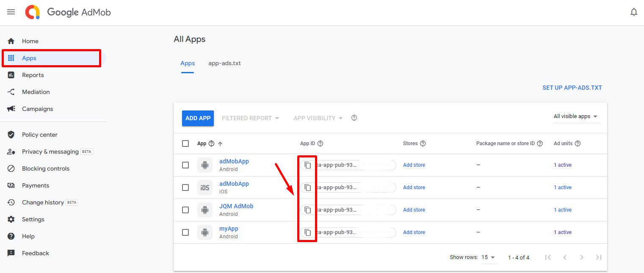This screenshot has width=644, height=273.
Task: Open the hamburger main menu
Action: click(11, 12)
